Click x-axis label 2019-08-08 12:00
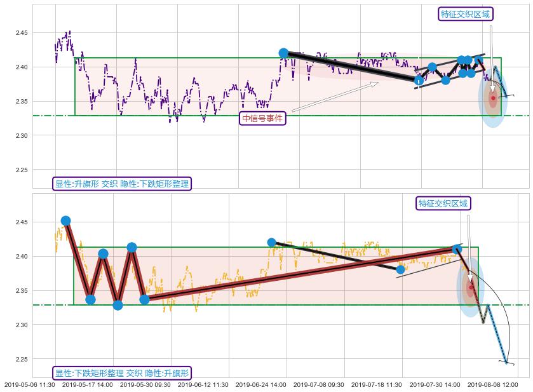This screenshot has width=533, height=392. [492, 384]
